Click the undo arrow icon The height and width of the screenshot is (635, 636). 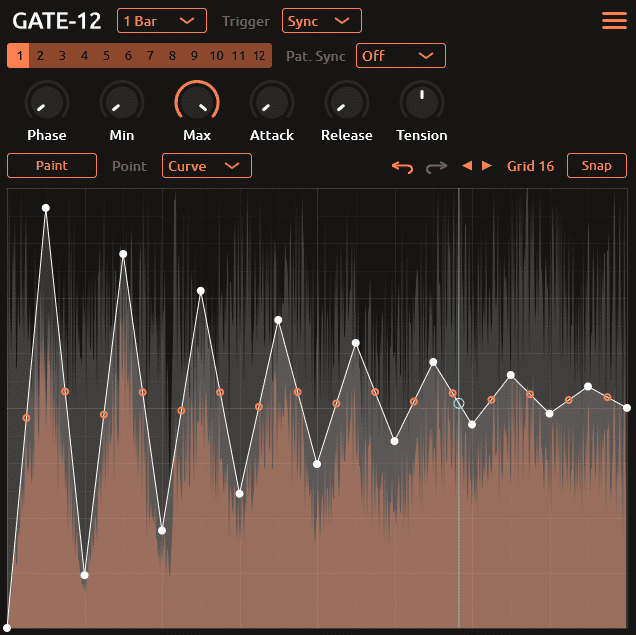coord(402,166)
